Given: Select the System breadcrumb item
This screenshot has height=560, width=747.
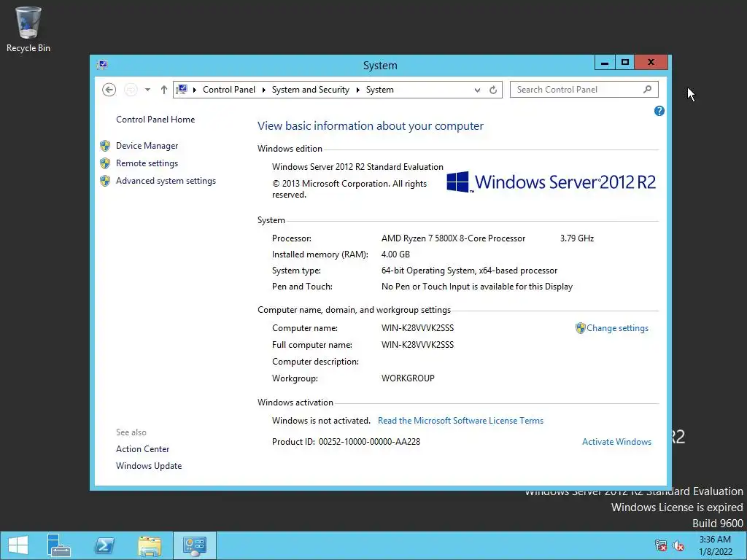Looking at the screenshot, I should (379, 90).
